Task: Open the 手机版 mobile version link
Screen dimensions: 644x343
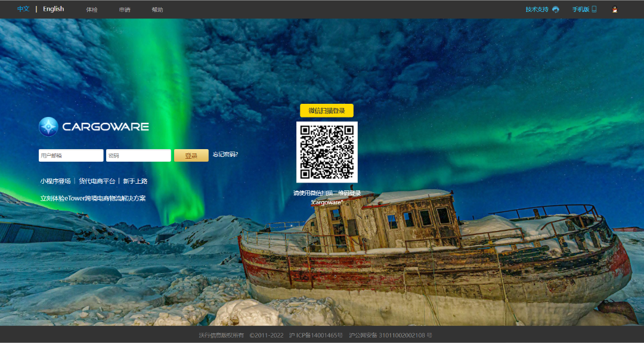Action: (580, 10)
